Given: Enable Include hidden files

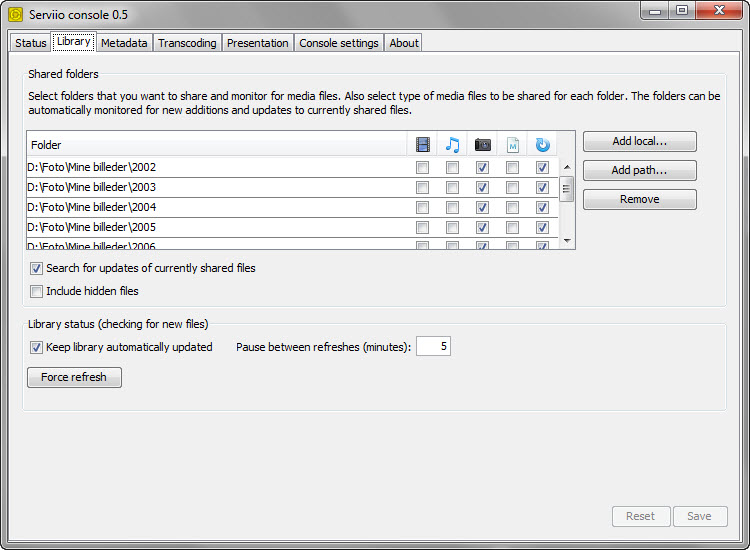Looking at the screenshot, I should (37, 292).
